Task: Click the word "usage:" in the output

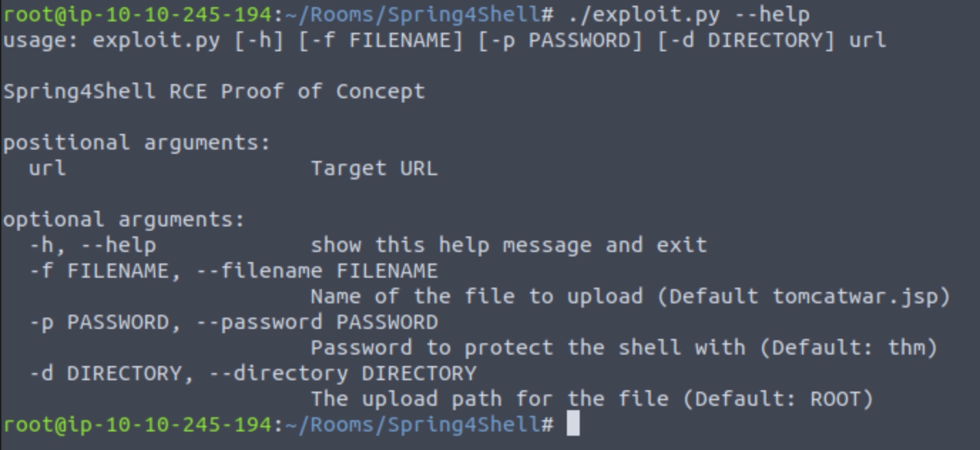Action: [x=41, y=40]
